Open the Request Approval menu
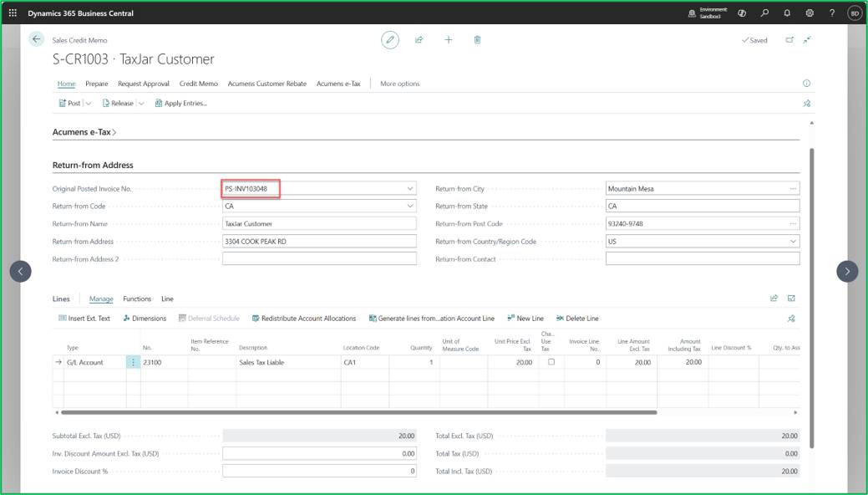The height and width of the screenshot is (495, 868). [x=144, y=84]
